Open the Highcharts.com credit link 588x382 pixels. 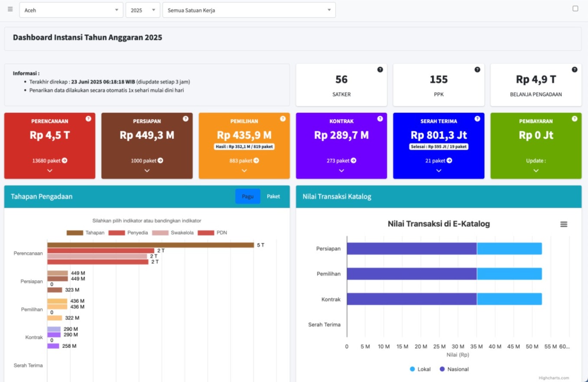[554, 378]
